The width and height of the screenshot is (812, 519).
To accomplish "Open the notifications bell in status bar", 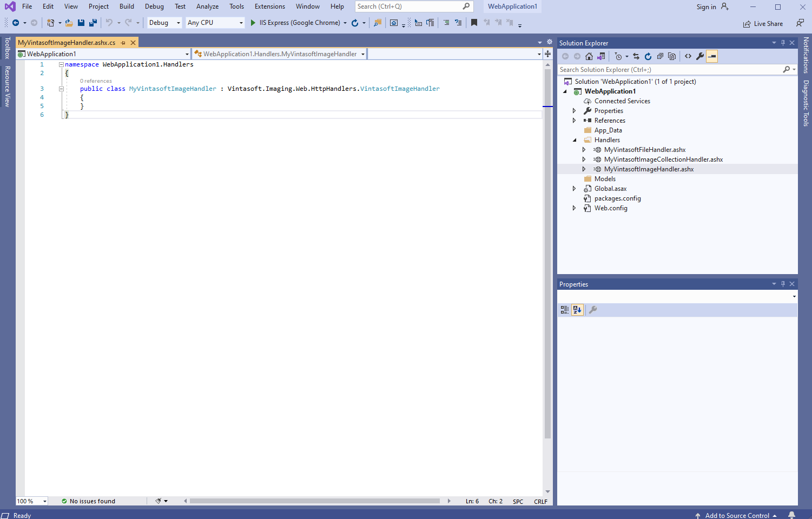I will pyautogui.click(x=791, y=515).
